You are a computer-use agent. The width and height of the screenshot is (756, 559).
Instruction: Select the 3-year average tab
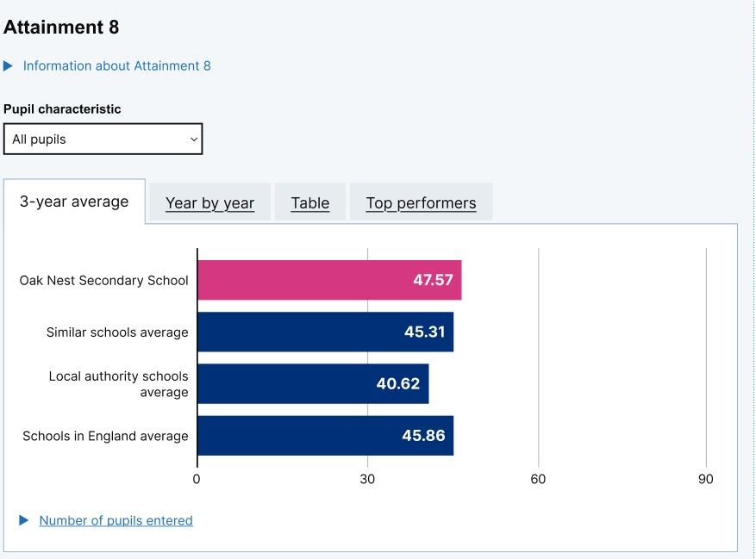pos(74,202)
